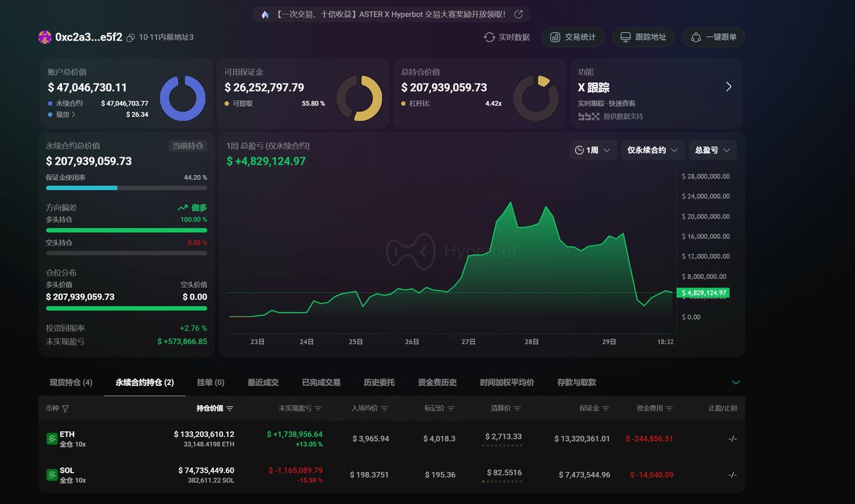Click the 做多 trend arrow icon
Viewport: 855px width, 504px height.
pos(182,208)
